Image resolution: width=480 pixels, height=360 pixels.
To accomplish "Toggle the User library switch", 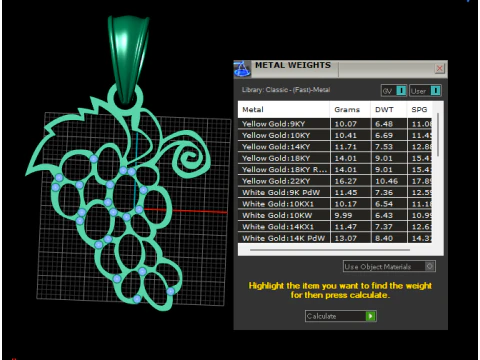I will pos(425,91).
